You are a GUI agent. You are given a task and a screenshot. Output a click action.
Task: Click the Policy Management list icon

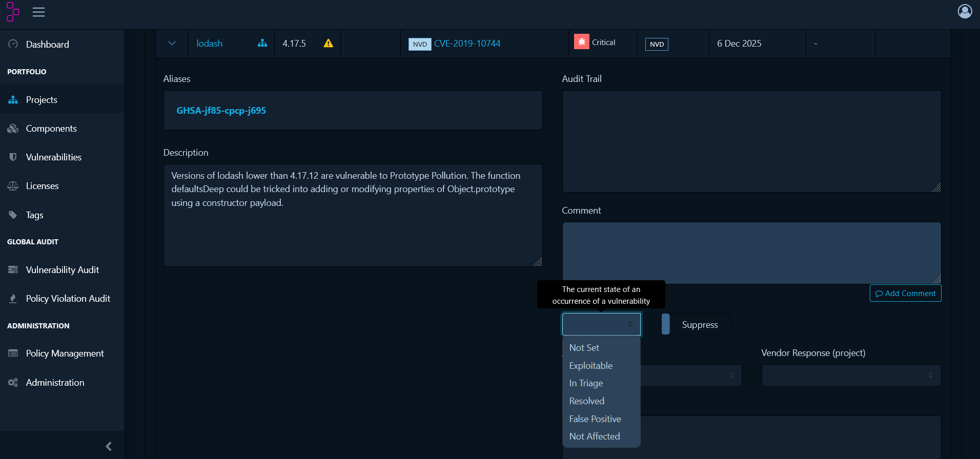[13, 353]
